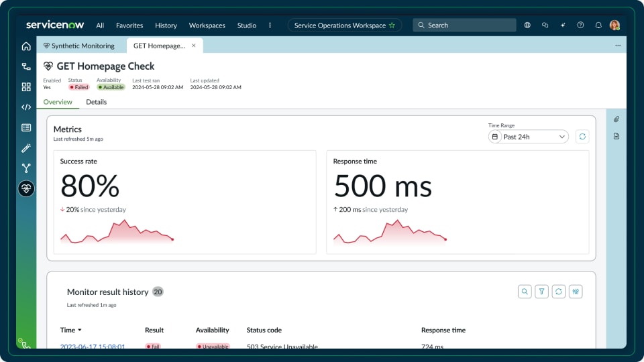Click the magic wand sidebar icon
The height and width of the screenshot is (362, 644).
pyautogui.click(x=26, y=147)
